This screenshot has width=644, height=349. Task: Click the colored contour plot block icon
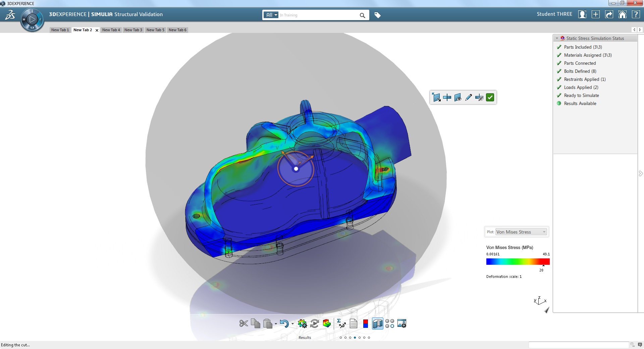[327, 323]
